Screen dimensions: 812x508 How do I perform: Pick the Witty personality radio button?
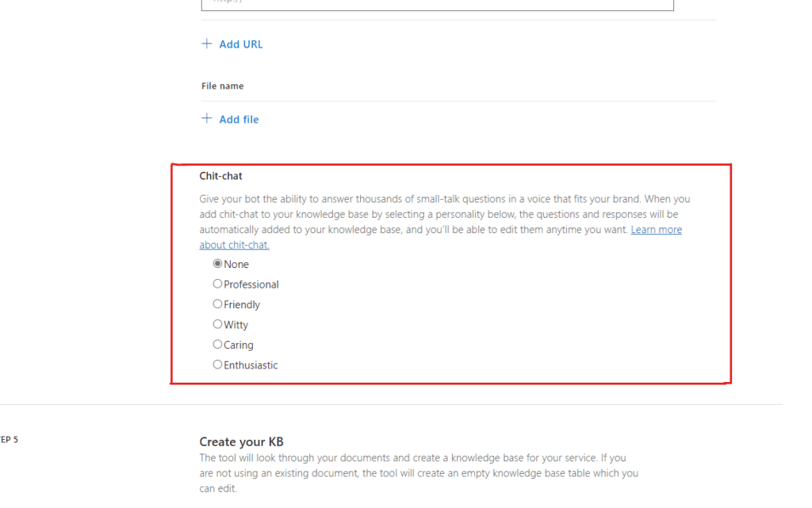tap(218, 324)
